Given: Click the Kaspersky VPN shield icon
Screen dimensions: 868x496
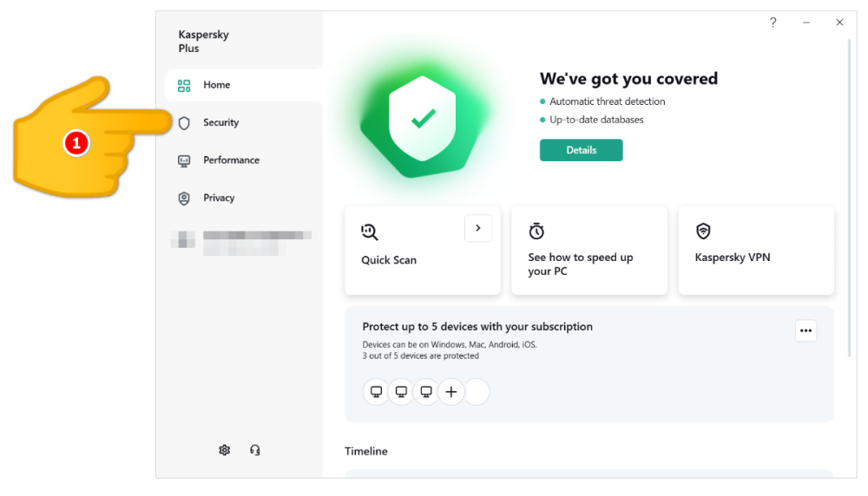Looking at the screenshot, I should (x=703, y=232).
